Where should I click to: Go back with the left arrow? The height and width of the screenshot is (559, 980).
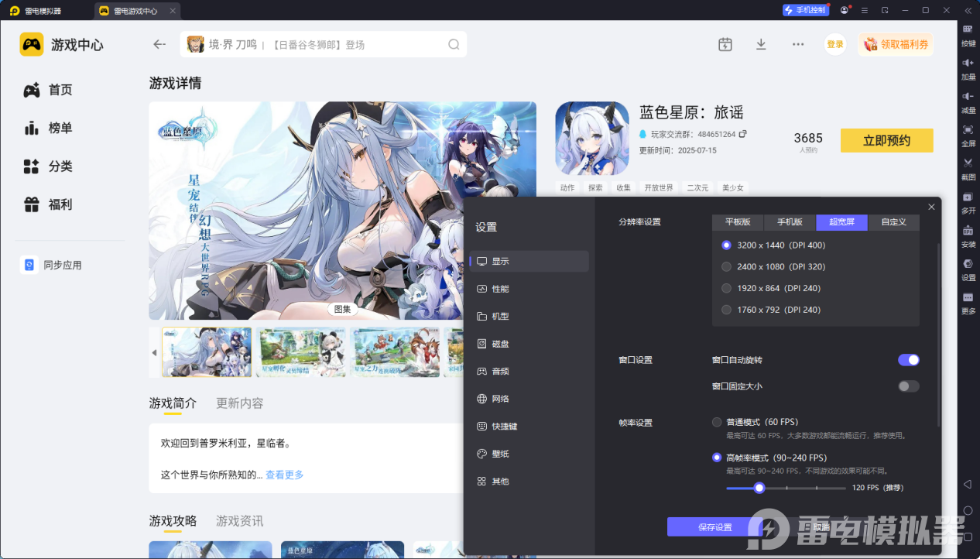[159, 44]
